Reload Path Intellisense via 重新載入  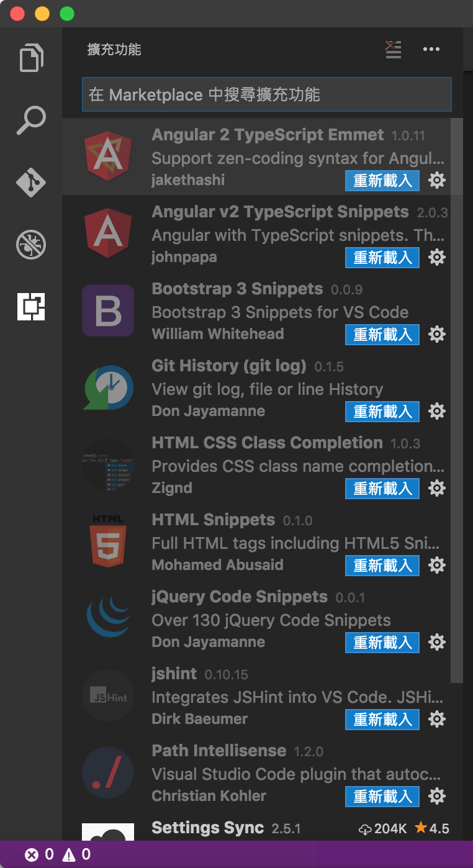pos(382,797)
